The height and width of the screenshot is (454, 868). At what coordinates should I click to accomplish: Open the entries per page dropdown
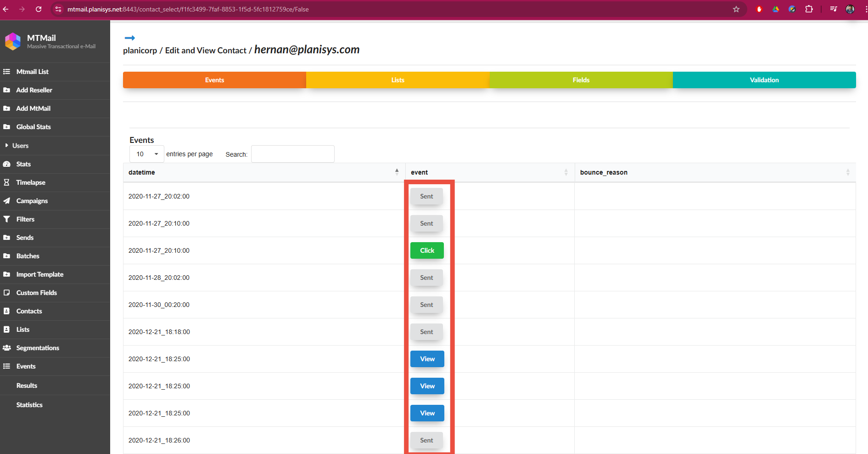click(147, 154)
